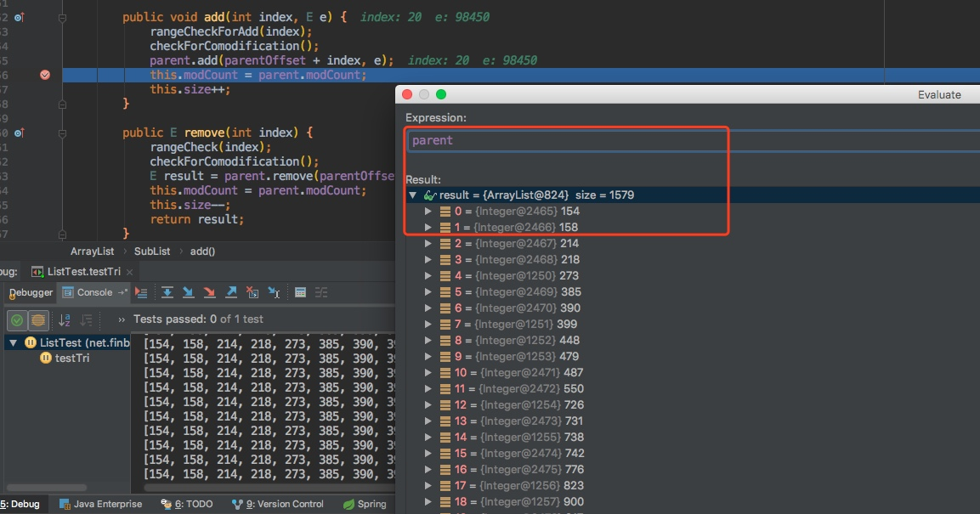
Task: Click the Step Into icon
Action: point(188,291)
